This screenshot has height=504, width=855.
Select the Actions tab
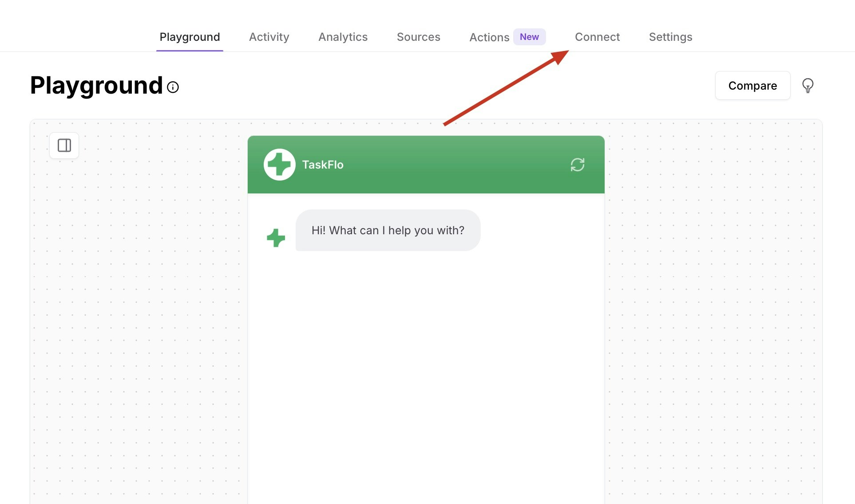coord(489,37)
